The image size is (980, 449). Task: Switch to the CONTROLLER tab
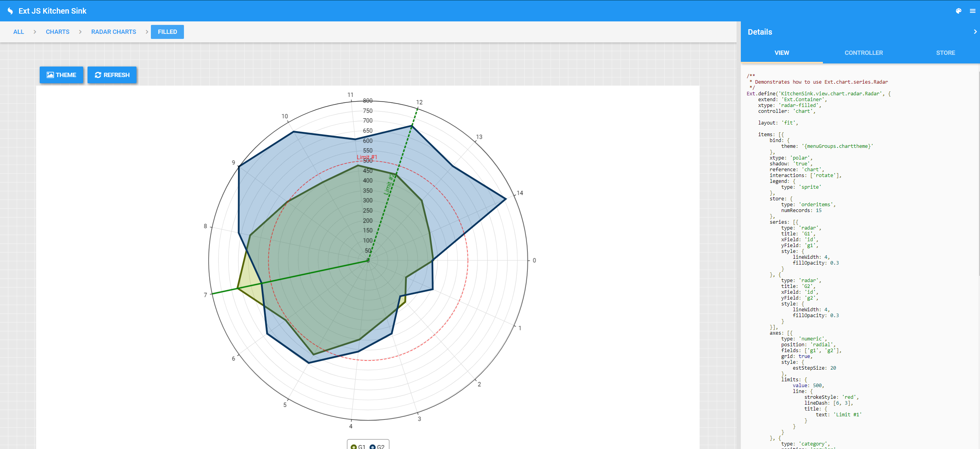click(x=864, y=53)
